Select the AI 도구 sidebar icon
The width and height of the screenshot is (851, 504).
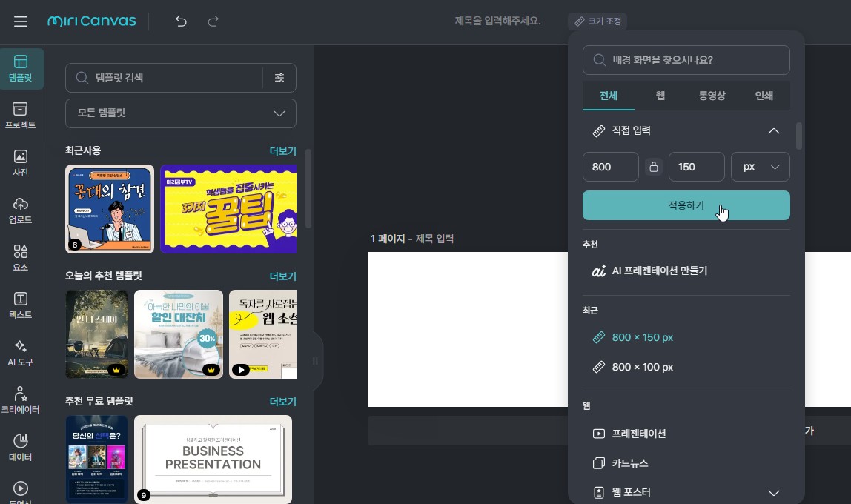[x=20, y=352]
